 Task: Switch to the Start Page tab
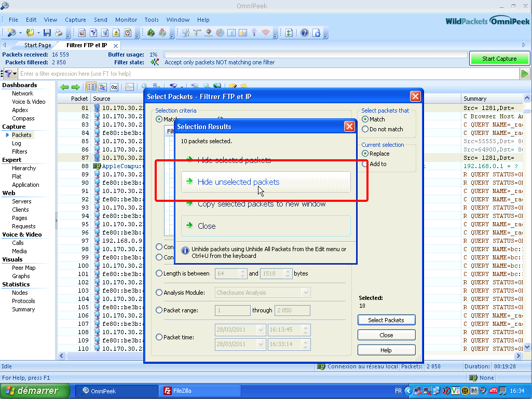coord(38,45)
